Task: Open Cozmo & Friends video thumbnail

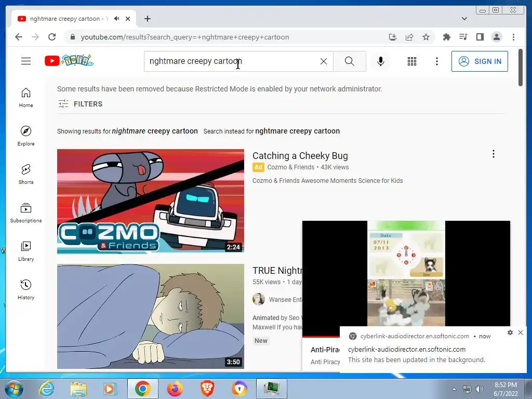Action: 150,201
